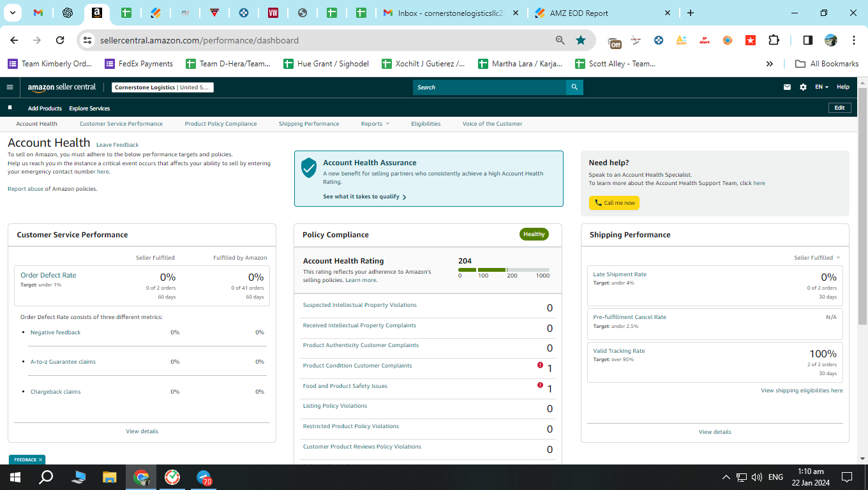Click the red star extension icon
The height and width of the screenshot is (490, 868).
coord(751,40)
